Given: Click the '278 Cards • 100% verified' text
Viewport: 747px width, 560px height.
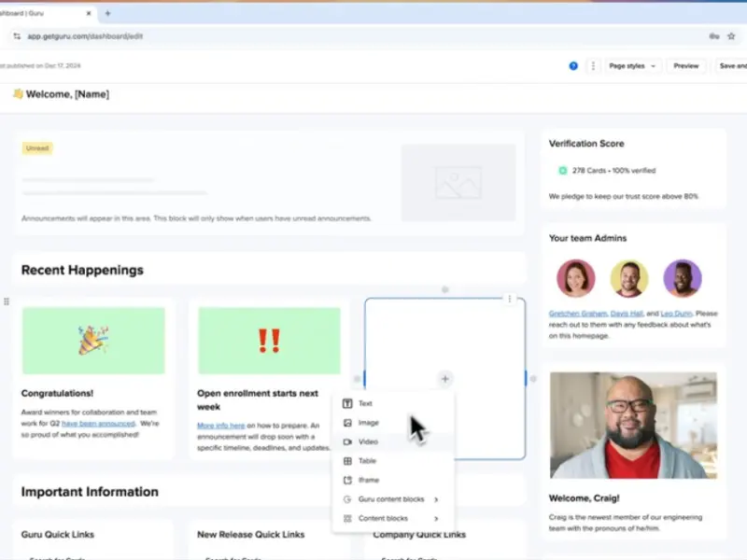Looking at the screenshot, I should pos(613,171).
